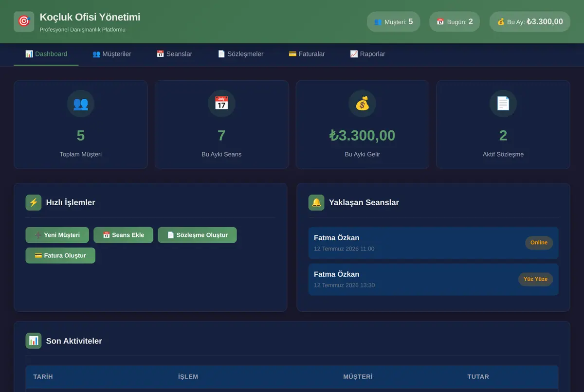Open the Müşteriler tab
Viewport: 584px width, 392px height.
[x=112, y=54]
